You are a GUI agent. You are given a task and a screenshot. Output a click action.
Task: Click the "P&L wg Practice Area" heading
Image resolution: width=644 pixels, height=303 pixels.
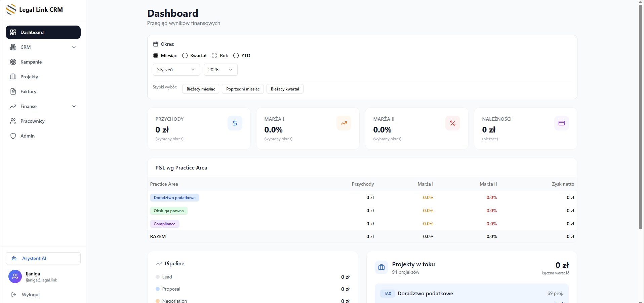pos(181,167)
